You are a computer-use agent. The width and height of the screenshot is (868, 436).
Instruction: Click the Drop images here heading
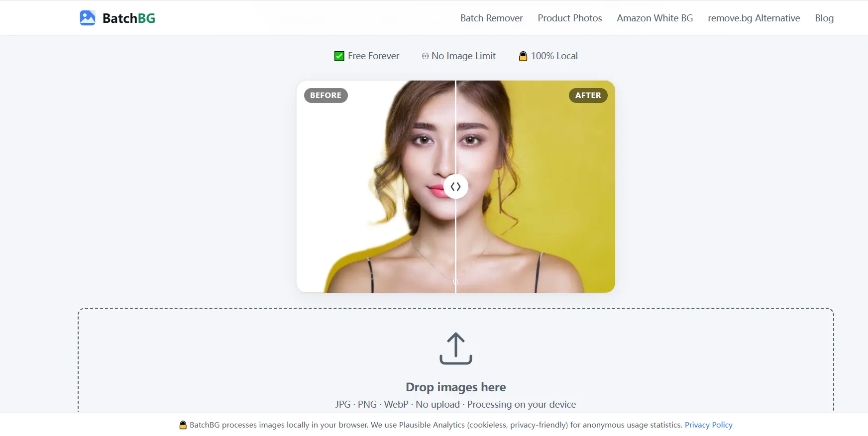click(x=456, y=387)
